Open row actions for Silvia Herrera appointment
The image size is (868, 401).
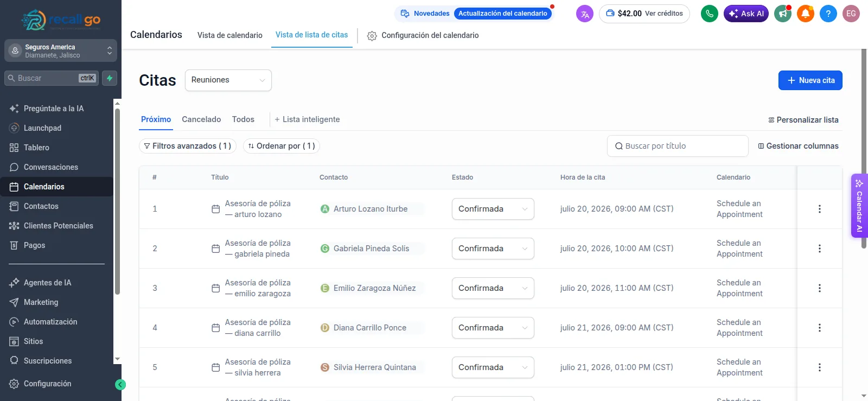(x=820, y=367)
